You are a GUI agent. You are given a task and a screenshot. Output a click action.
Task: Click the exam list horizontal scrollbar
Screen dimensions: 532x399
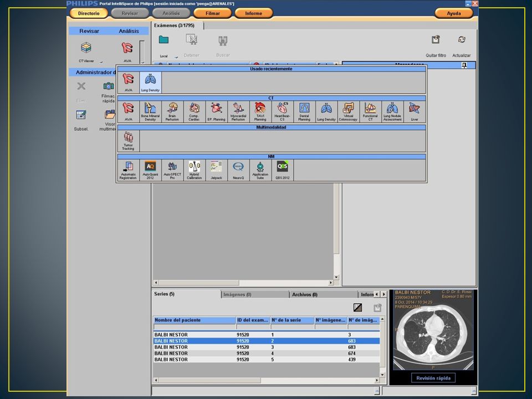[x=243, y=282]
